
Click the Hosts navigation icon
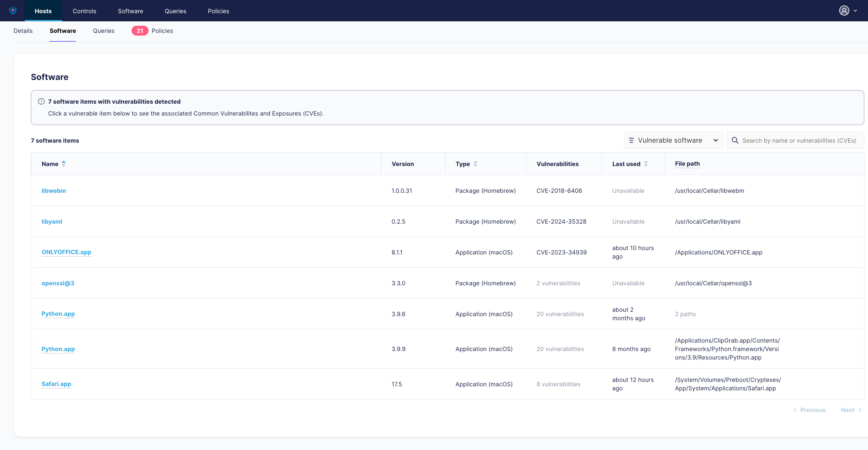[42, 10]
